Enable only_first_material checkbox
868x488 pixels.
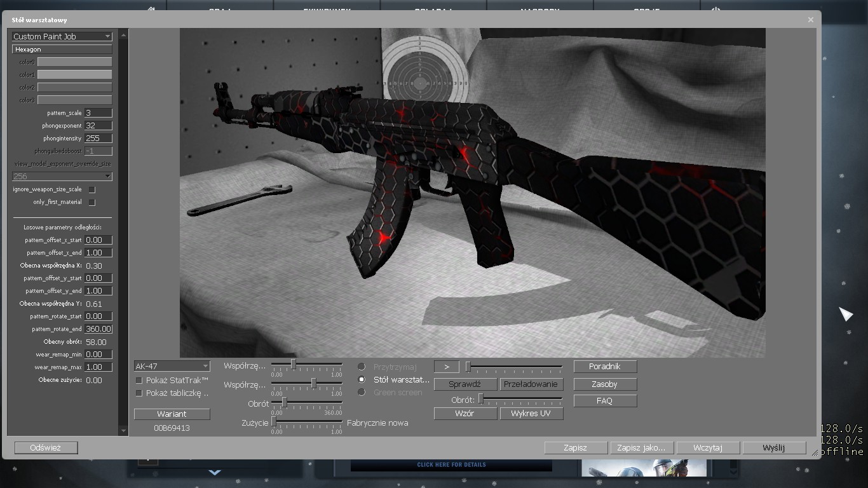[92, 202]
